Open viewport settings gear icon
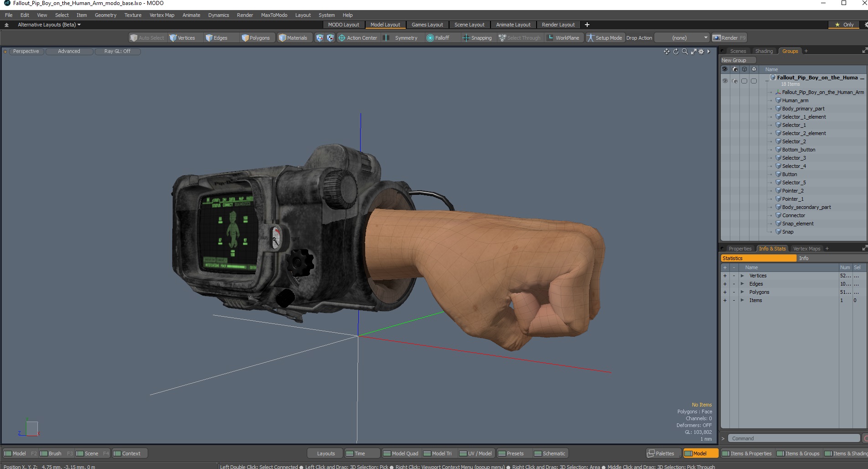 (701, 52)
